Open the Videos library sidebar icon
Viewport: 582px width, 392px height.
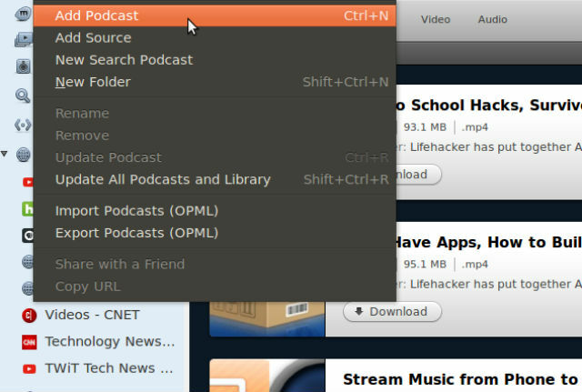point(24,39)
